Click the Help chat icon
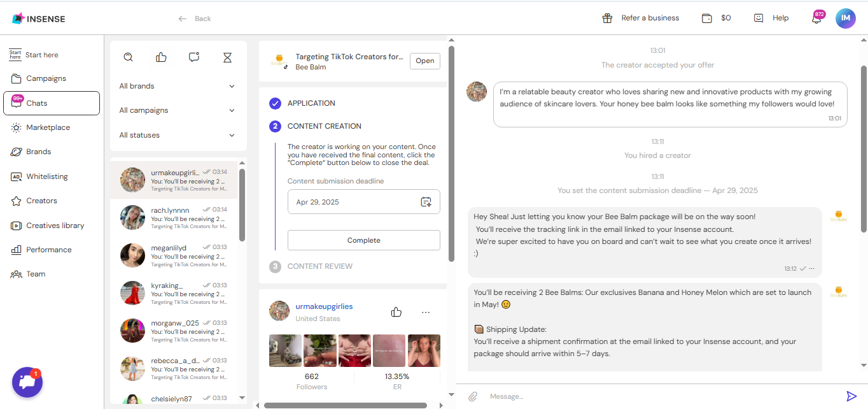Screen dimensions: 868x409 coord(758,18)
